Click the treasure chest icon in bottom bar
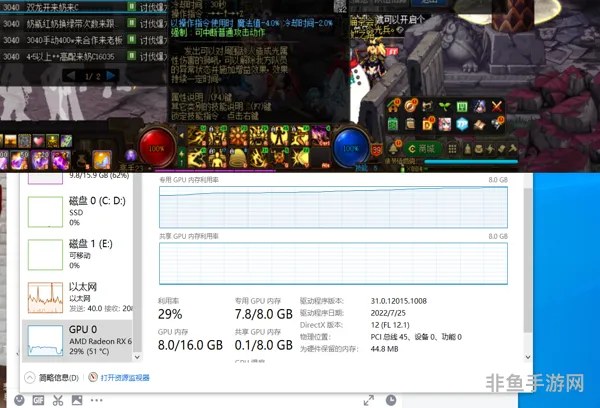The width and height of the screenshot is (600, 408). 479,149
